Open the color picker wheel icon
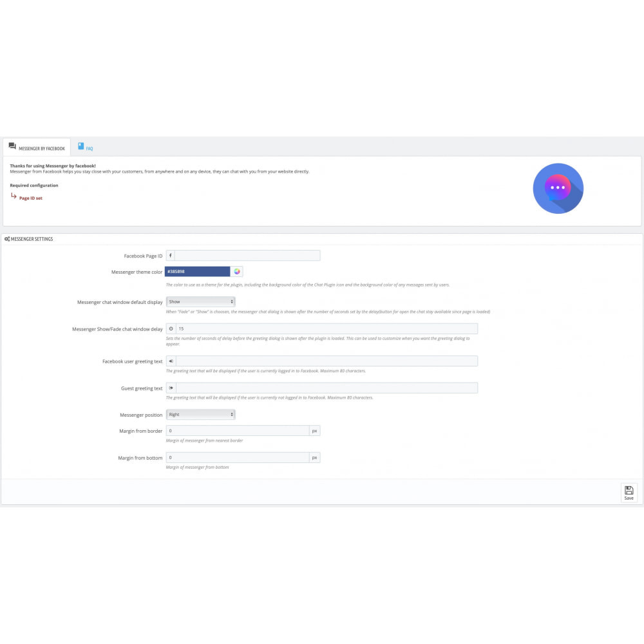 (x=237, y=272)
